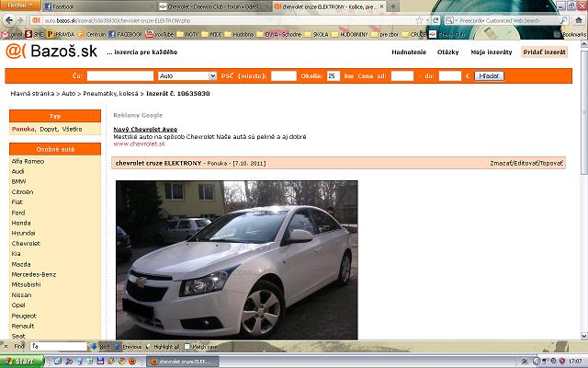
Task: Click the Čo search text field
Action: [120, 75]
